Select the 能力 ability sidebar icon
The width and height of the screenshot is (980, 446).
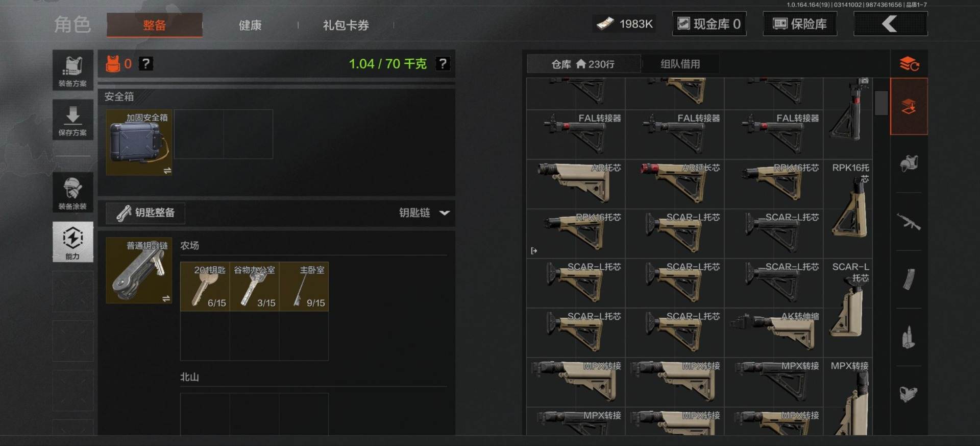pyautogui.click(x=72, y=242)
